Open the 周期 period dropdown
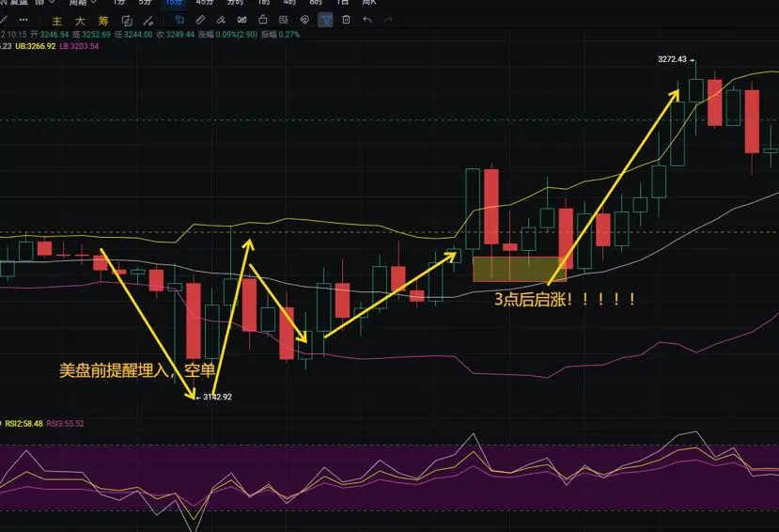Viewport: 779px width, 532px height. [82, 3]
